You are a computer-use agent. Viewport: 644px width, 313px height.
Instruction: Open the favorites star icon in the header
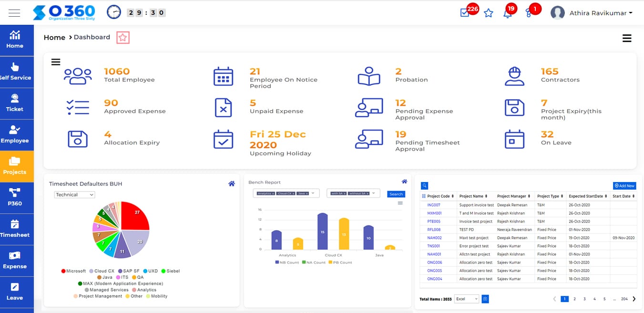point(488,13)
